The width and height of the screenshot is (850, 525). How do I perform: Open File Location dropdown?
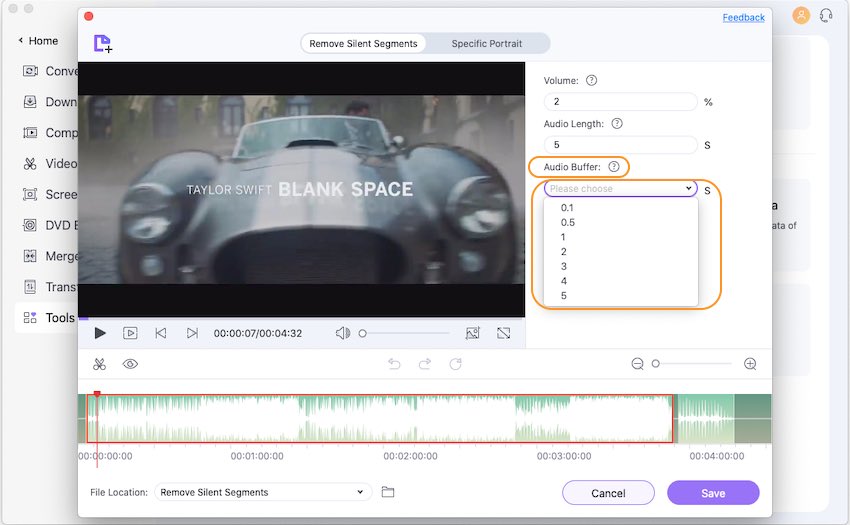tap(263, 492)
